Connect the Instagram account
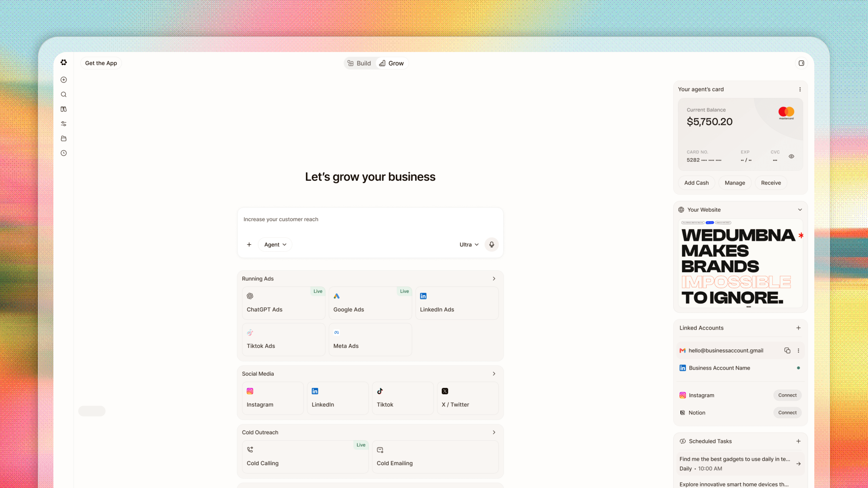The height and width of the screenshot is (488, 868). pos(788,395)
